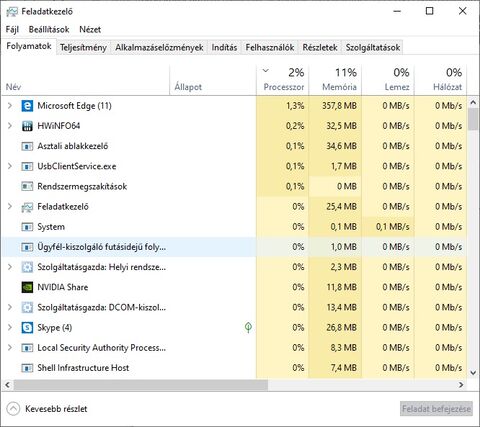Switch to the Felhasználók tab
The width and height of the screenshot is (480, 427).
click(x=270, y=48)
